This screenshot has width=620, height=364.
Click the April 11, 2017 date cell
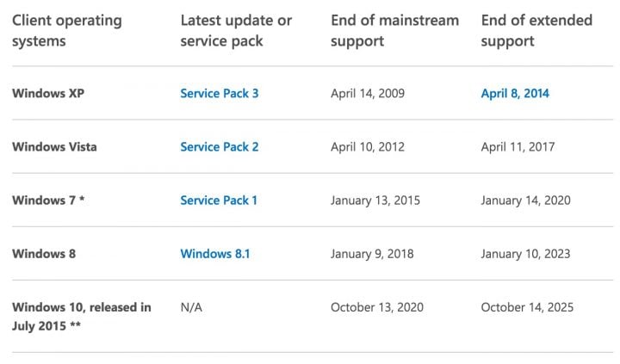518,147
